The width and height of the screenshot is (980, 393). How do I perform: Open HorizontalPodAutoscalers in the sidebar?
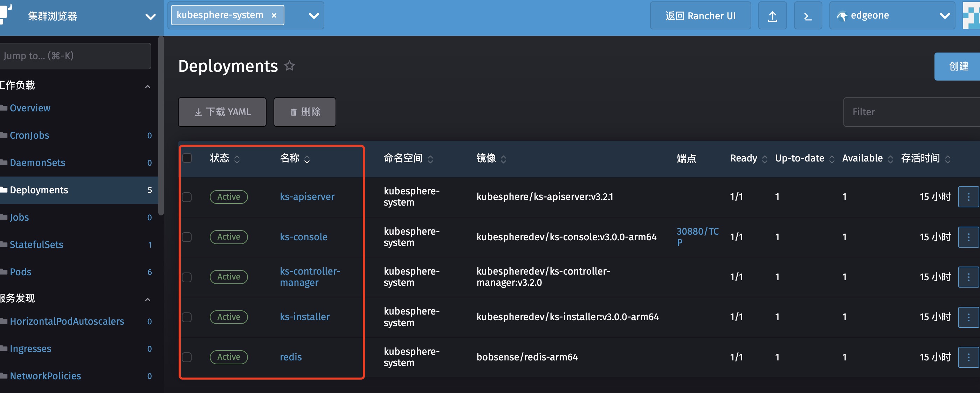coord(67,322)
